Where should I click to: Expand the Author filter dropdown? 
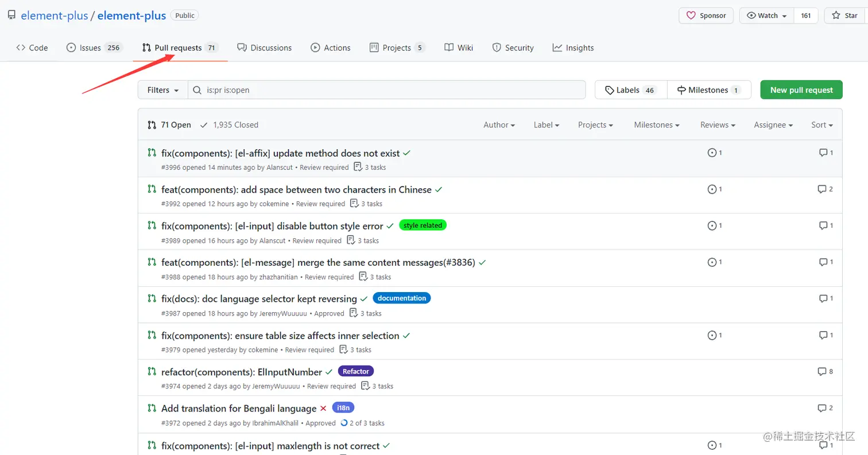(499, 125)
